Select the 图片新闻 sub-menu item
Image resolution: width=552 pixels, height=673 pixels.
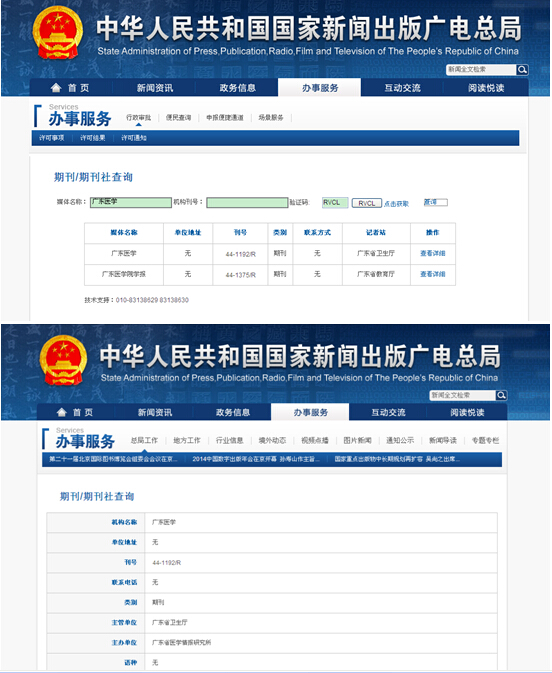pyautogui.click(x=357, y=440)
